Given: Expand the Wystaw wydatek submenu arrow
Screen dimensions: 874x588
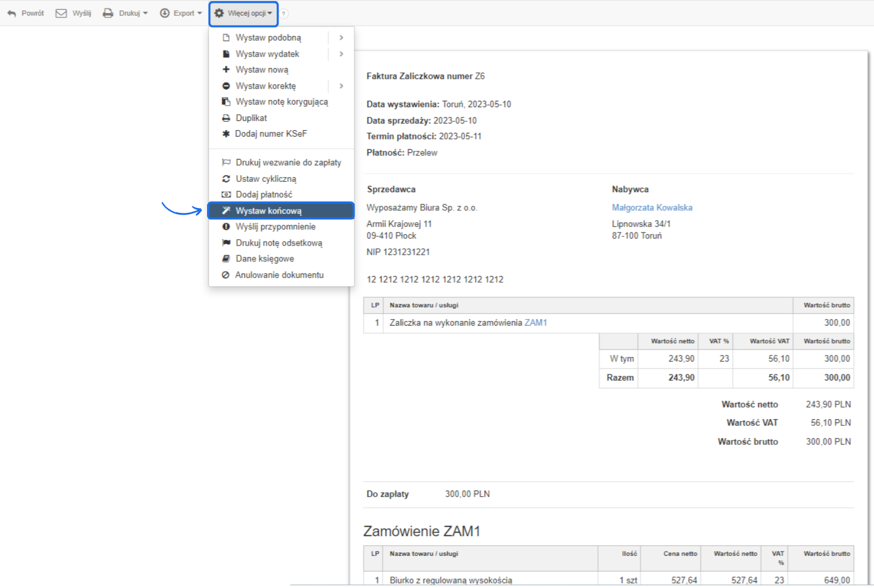Looking at the screenshot, I should 341,54.
